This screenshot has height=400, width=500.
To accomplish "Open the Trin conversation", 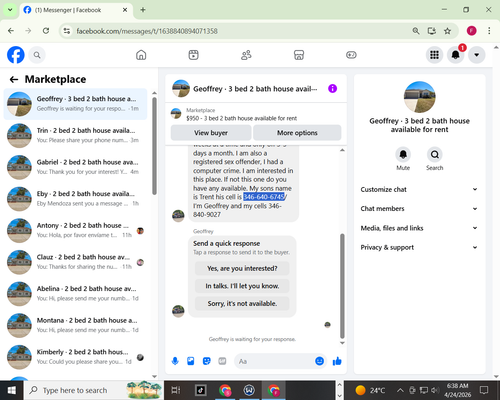I will point(76,135).
